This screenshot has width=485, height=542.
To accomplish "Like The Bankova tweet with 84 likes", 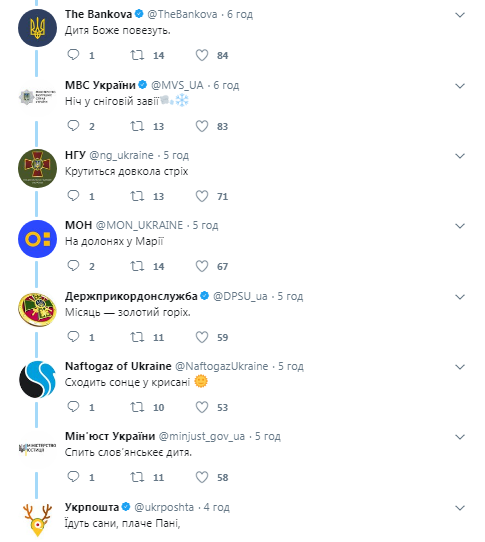I will pyautogui.click(x=202, y=55).
